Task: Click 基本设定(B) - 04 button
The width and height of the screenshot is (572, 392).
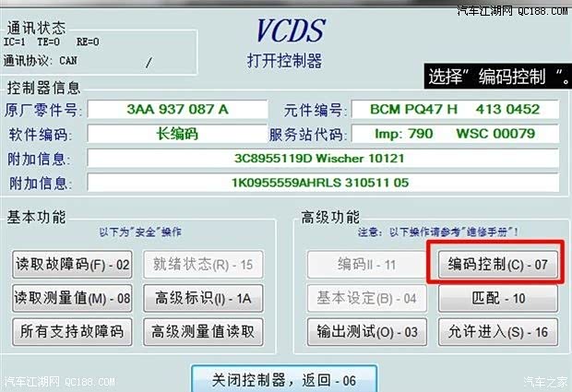Action: (367, 298)
